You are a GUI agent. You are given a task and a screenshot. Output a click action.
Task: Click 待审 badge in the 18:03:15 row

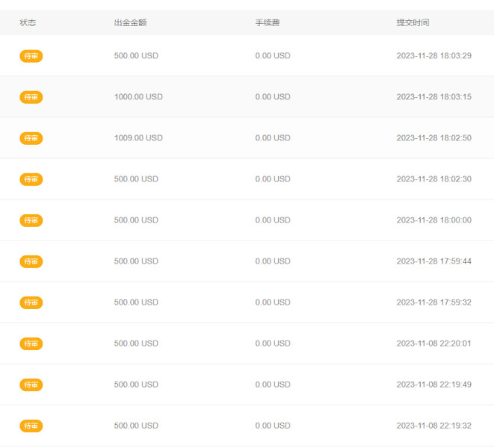(x=31, y=97)
